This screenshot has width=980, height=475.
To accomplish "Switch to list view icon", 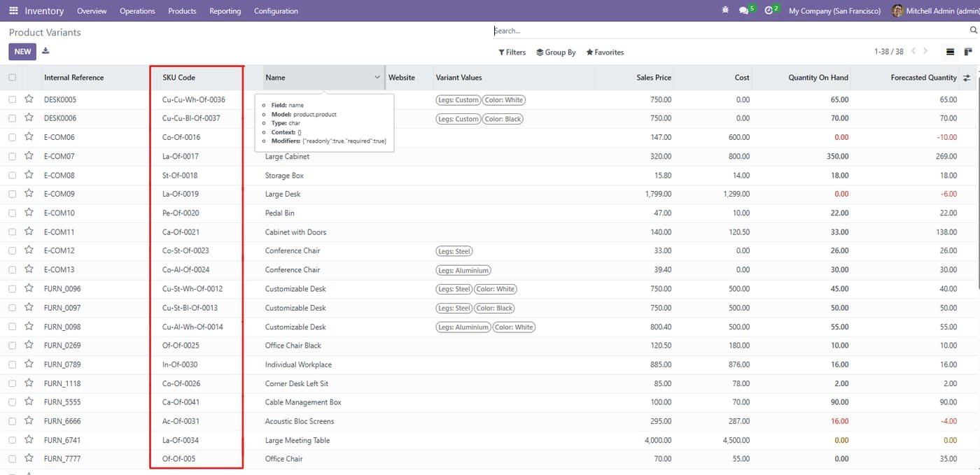I will [x=950, y=52].
